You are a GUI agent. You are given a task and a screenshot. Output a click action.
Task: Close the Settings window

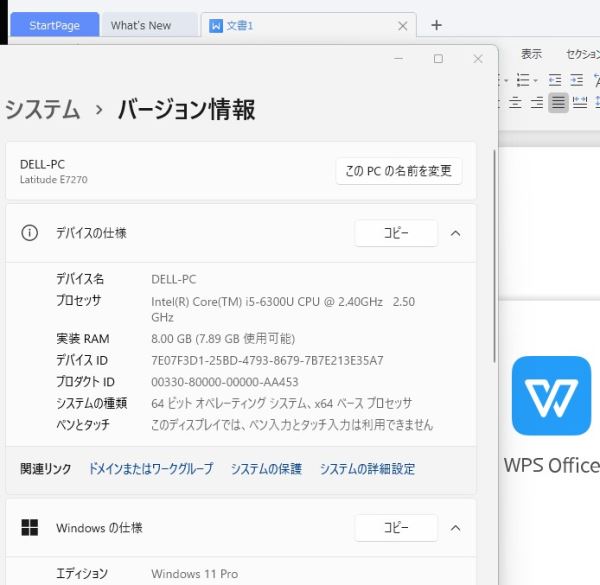point(478,59)
